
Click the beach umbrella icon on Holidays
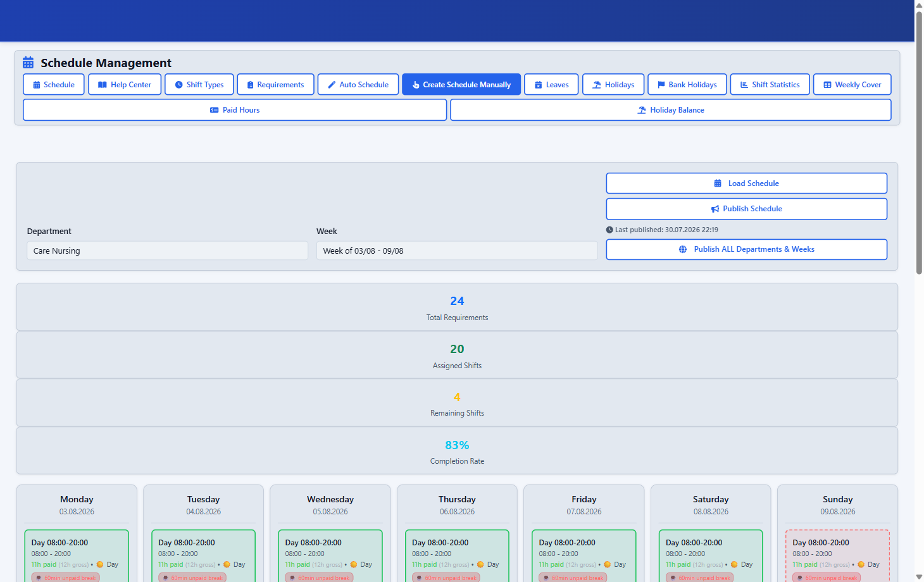pyautogui.click(x=597, y=85)
